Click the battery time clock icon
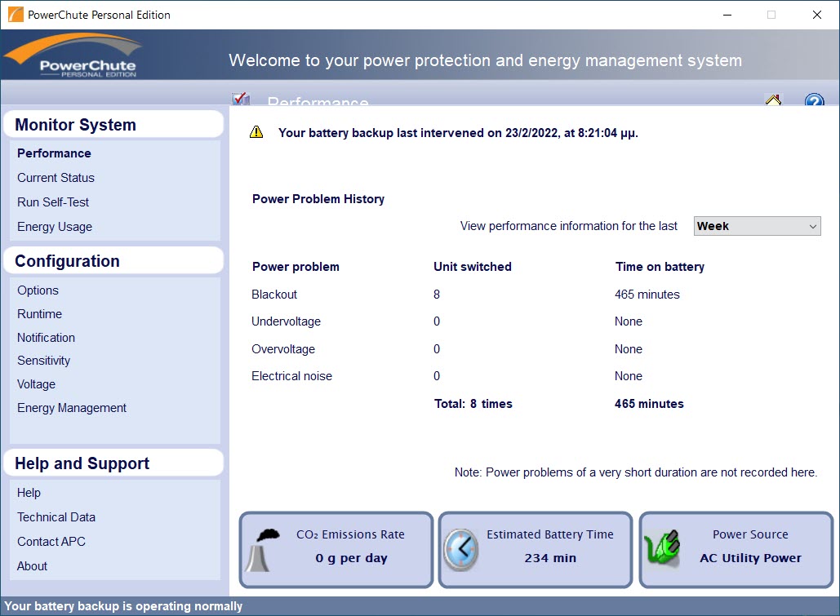The image size is (840, 616). coord(460,550)
